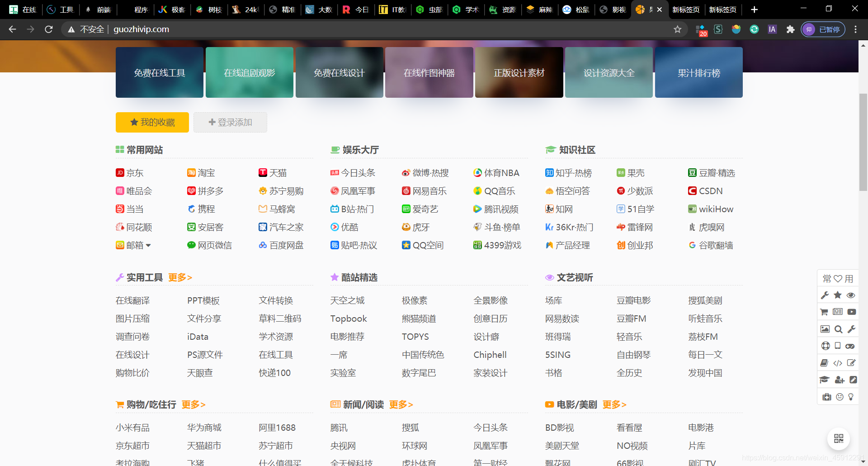868x466 pixels.
Task: Switch to the 麻辣 browser tab
Action: click(x=539, y=10)
